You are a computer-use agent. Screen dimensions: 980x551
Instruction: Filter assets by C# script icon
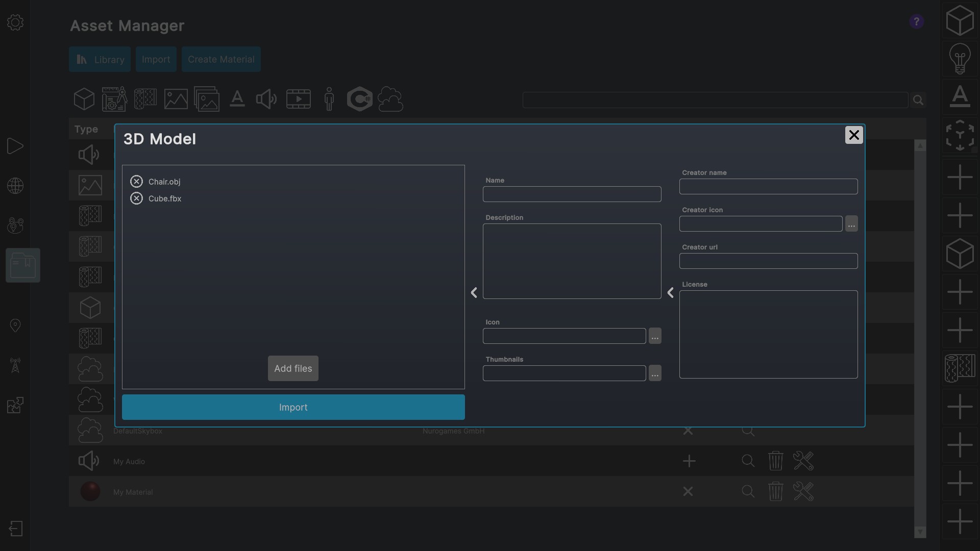coord(360,99)
